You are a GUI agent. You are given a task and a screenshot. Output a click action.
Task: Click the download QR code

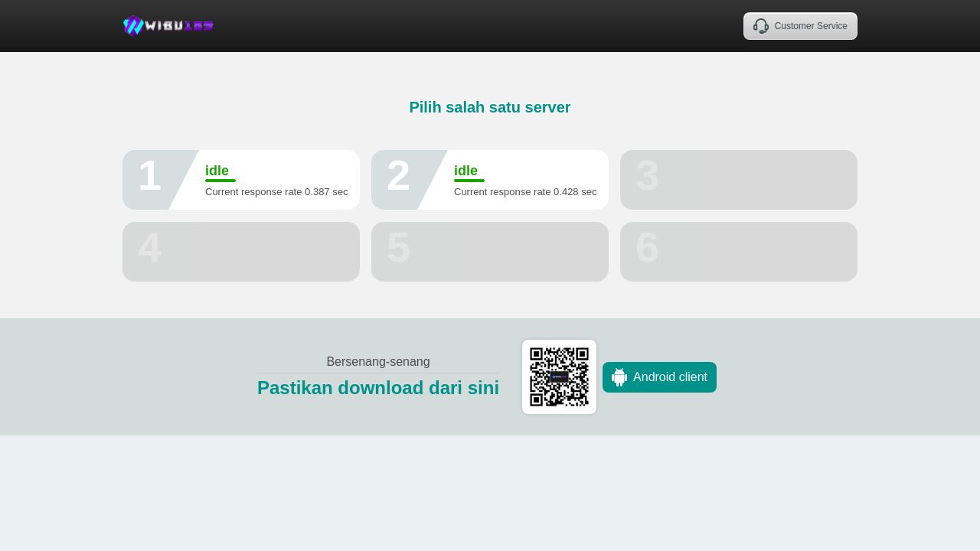tap(559, 377)
